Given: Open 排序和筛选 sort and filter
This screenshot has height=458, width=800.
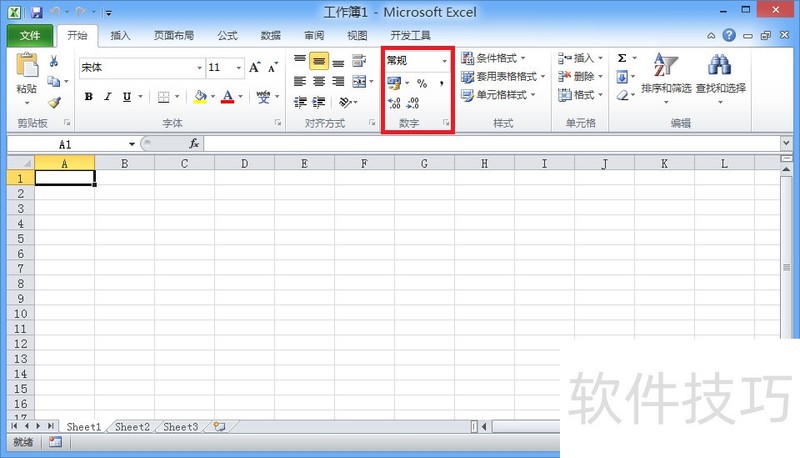Looking at the screenshot, I should [666, 79].
